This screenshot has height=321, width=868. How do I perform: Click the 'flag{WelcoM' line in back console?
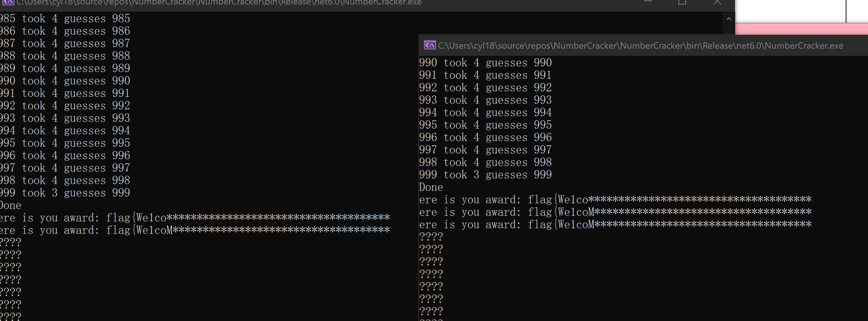click(194, 230)
